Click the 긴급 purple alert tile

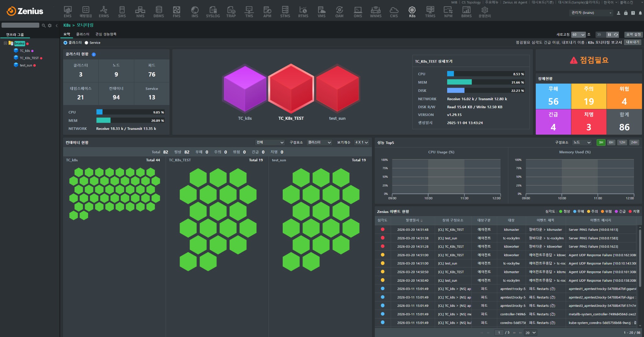tap(553, 122)
